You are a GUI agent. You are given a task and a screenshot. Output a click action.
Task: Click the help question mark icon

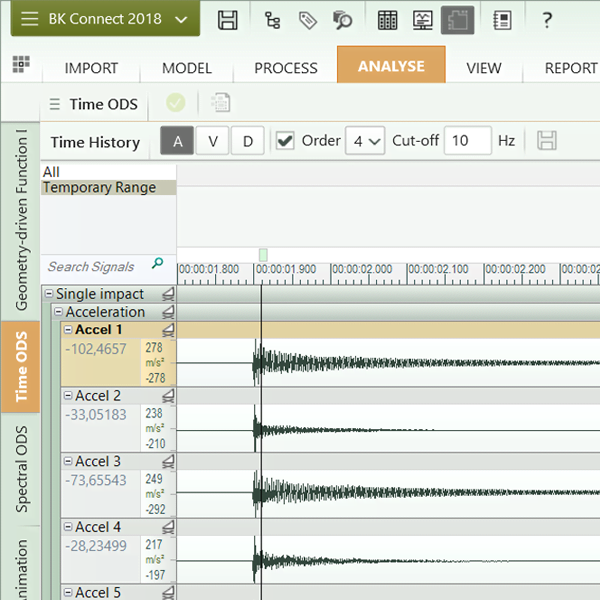pos(547,19)
